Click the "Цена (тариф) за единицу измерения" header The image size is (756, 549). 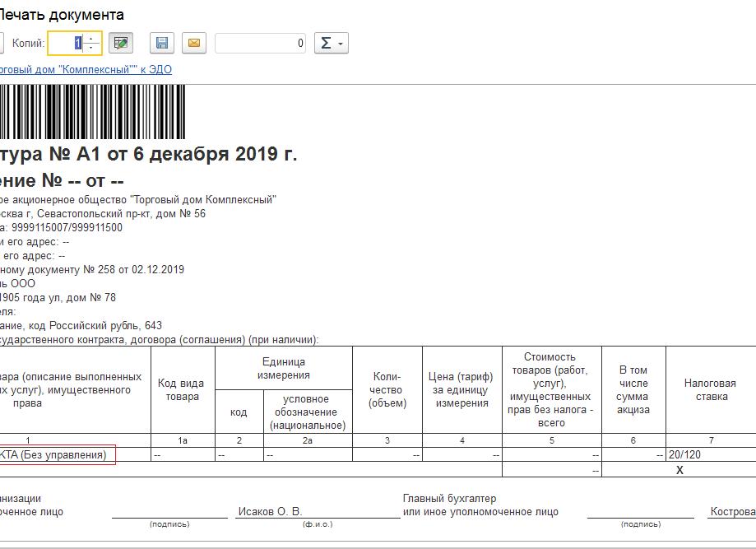pos(461,390)
